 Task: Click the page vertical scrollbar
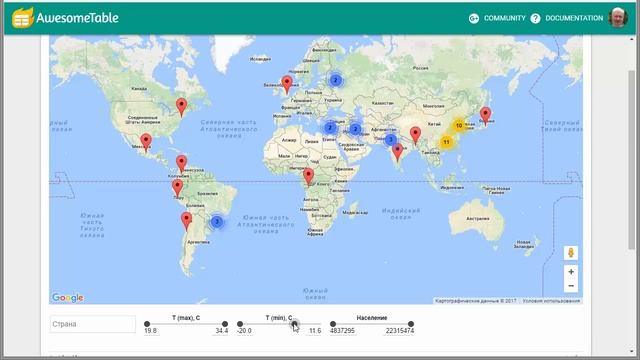coord(631,159)
